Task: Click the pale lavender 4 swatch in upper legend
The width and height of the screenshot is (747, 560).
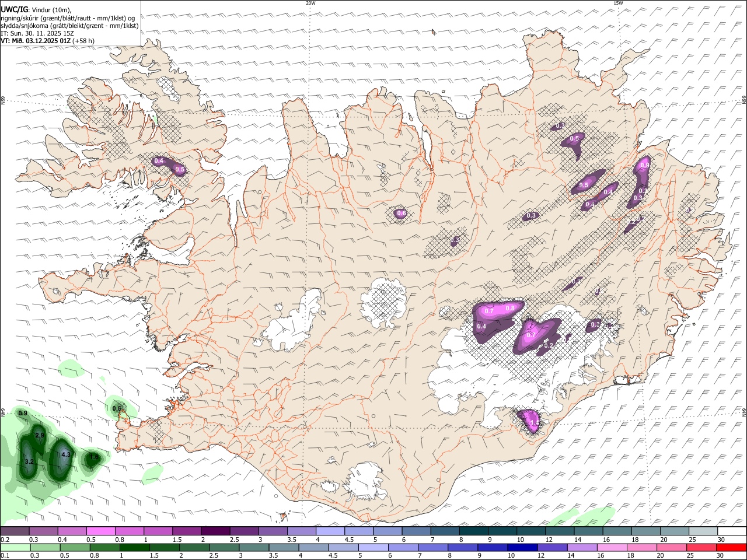Action: 330,531
